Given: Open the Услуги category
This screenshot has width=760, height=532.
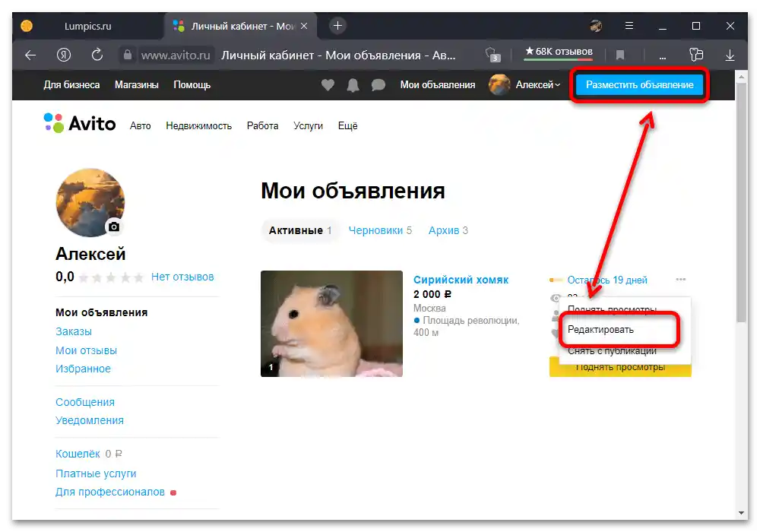Looking at the screenshot, I should (308, 126).
